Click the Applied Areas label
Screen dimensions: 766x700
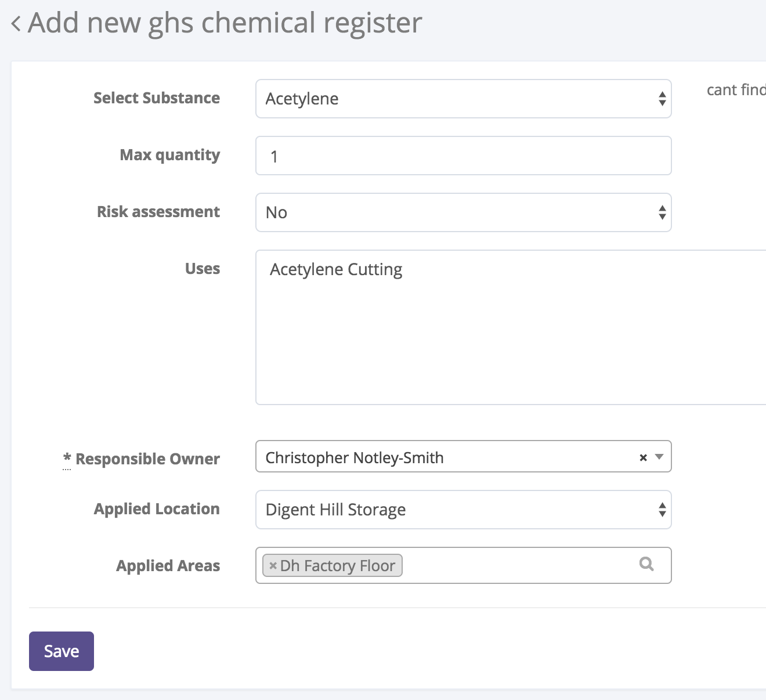(168, 566)
